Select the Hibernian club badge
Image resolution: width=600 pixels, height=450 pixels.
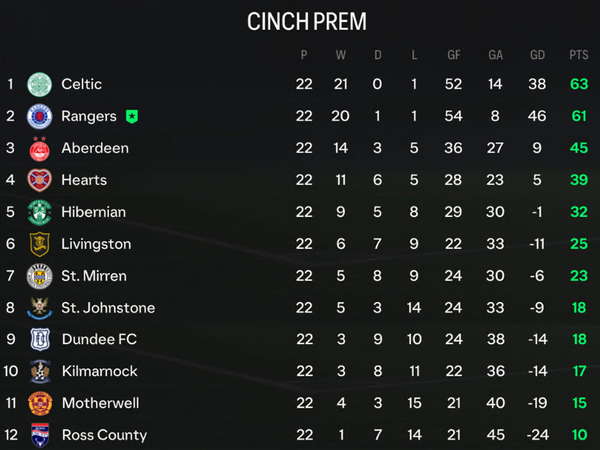coord(39,212)
